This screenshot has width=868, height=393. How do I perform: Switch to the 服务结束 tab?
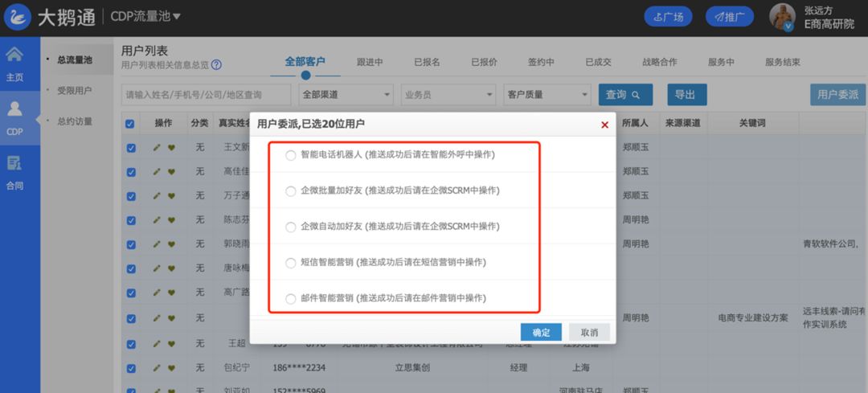tap(783, 62)
